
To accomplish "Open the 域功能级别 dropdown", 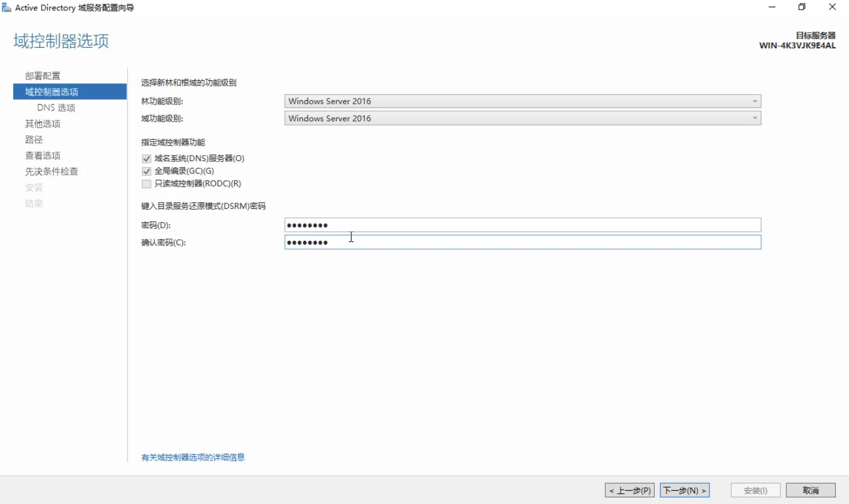I will (522, 118).
